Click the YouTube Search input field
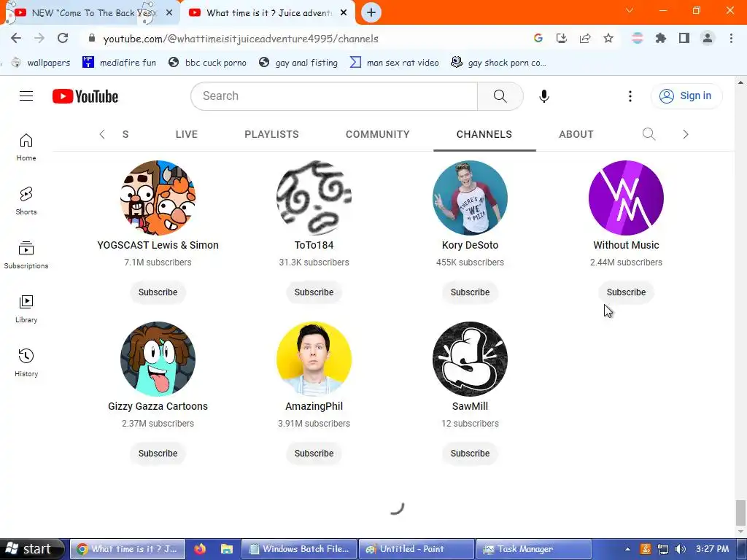747x560 pixels. point(334,96)
